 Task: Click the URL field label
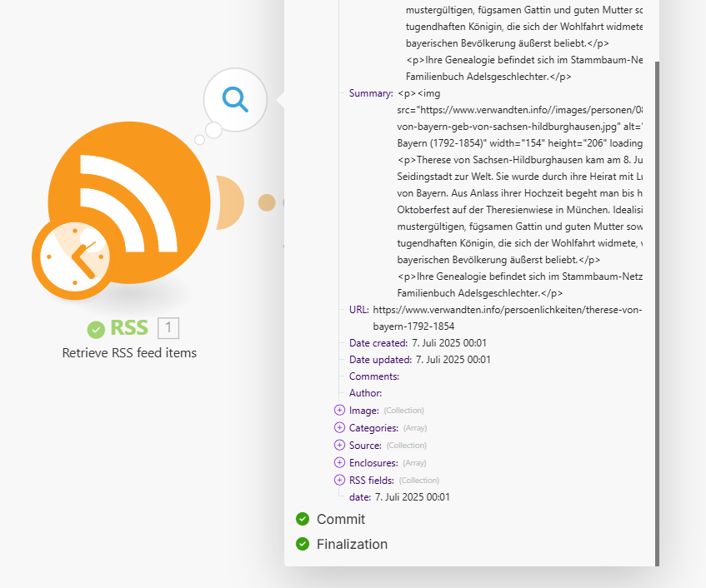pos(359,310)
